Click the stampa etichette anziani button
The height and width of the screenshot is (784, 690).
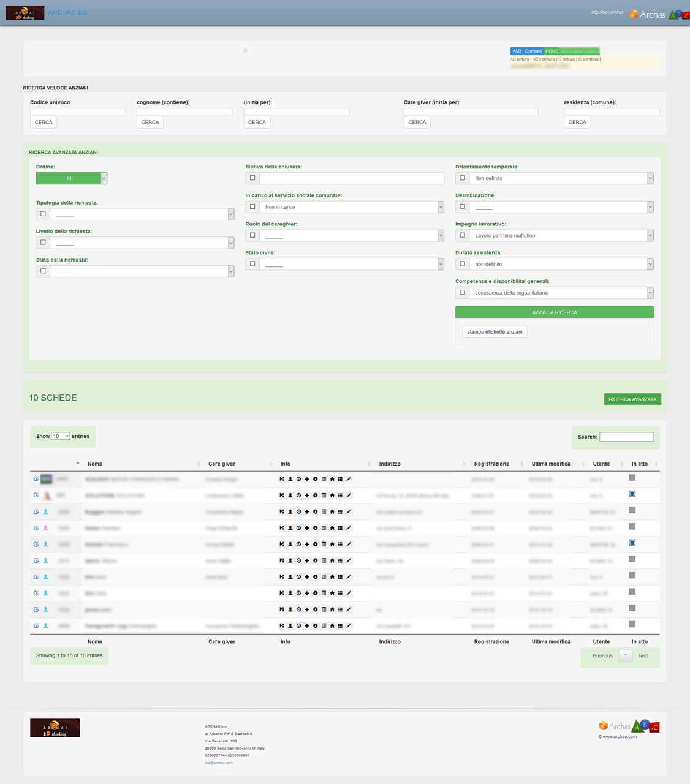point(495,332)
